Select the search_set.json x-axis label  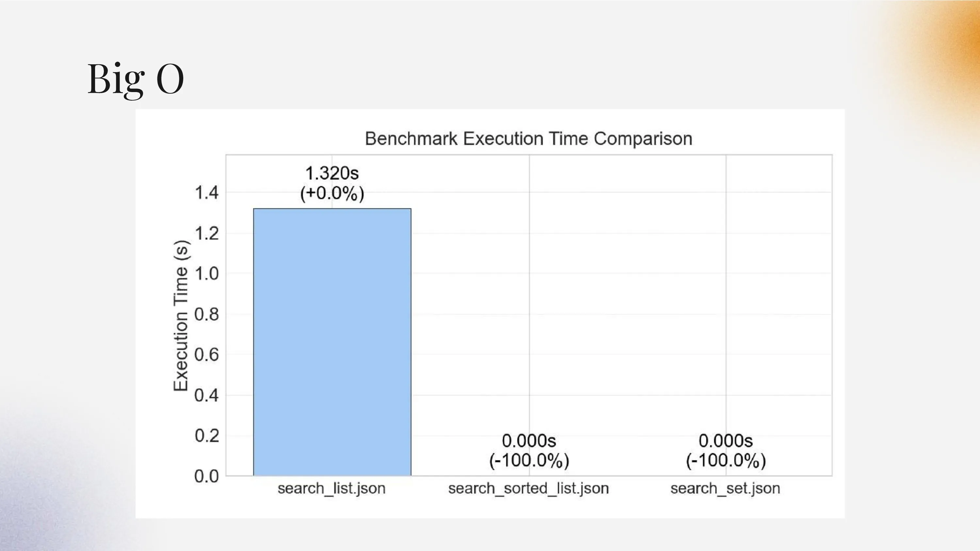tap(725, 488)
